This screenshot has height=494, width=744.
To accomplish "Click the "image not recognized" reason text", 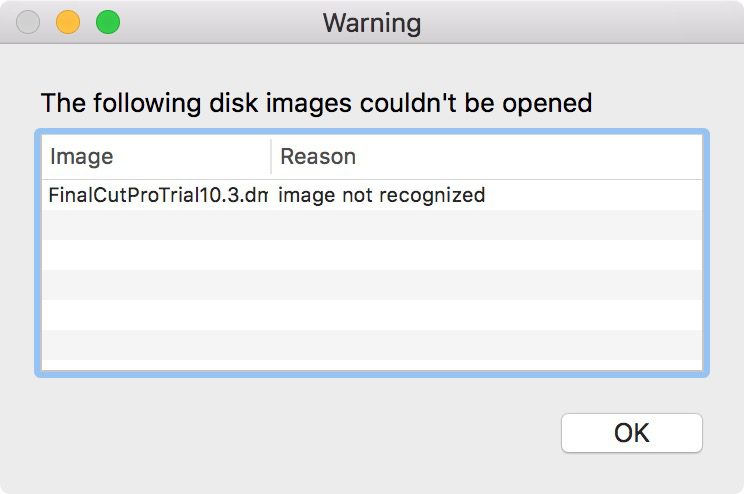I will click(382, 195).
